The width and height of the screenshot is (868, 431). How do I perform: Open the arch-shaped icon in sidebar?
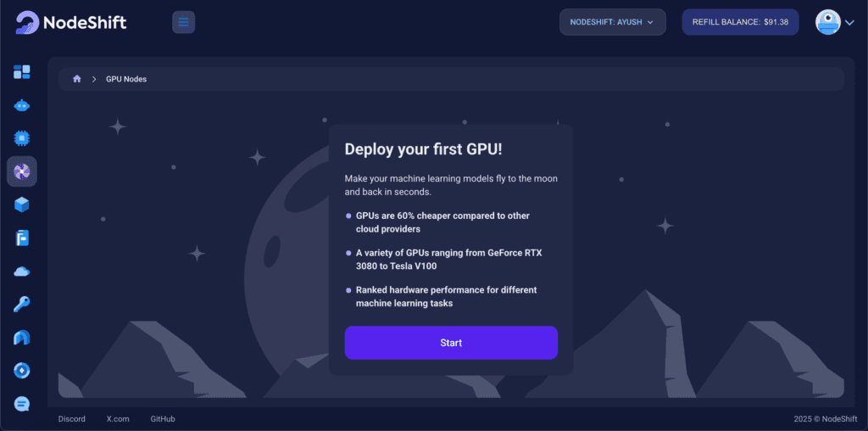tap(21, 338)
